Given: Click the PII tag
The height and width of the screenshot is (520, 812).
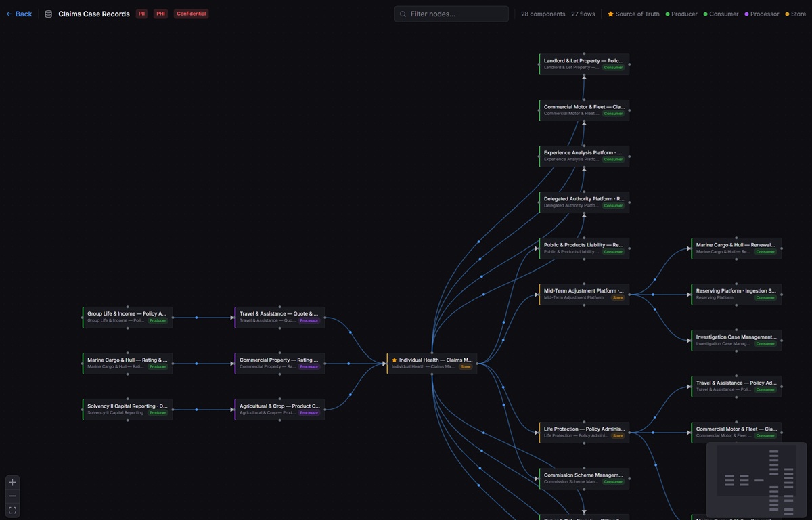Looking at the screenshot, I should [141, 14].
